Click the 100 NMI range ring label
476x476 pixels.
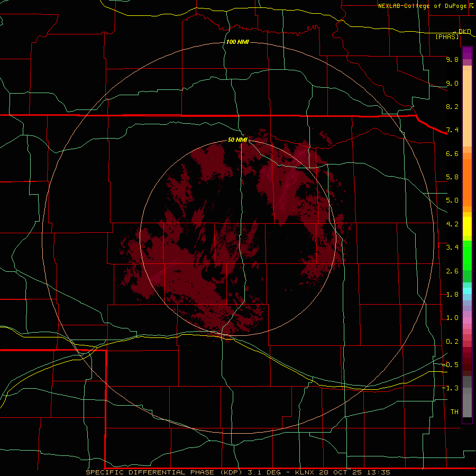click(x=237, y=42)
